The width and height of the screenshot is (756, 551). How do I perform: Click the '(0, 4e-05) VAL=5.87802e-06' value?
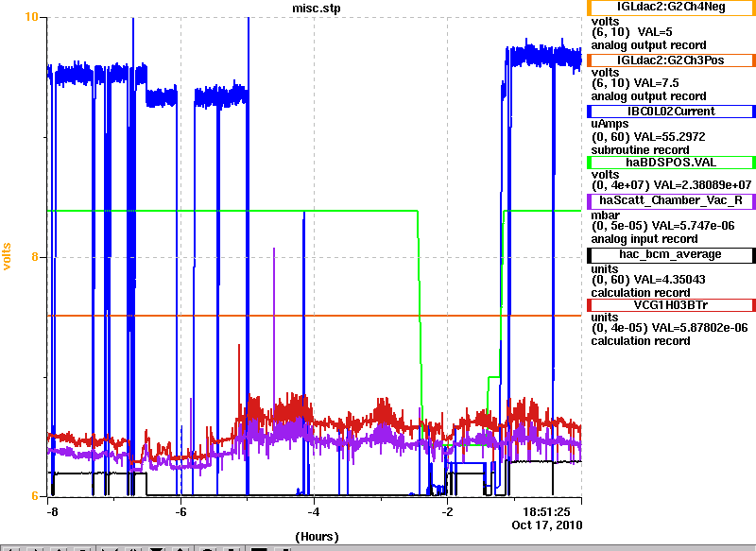[669, 328]
